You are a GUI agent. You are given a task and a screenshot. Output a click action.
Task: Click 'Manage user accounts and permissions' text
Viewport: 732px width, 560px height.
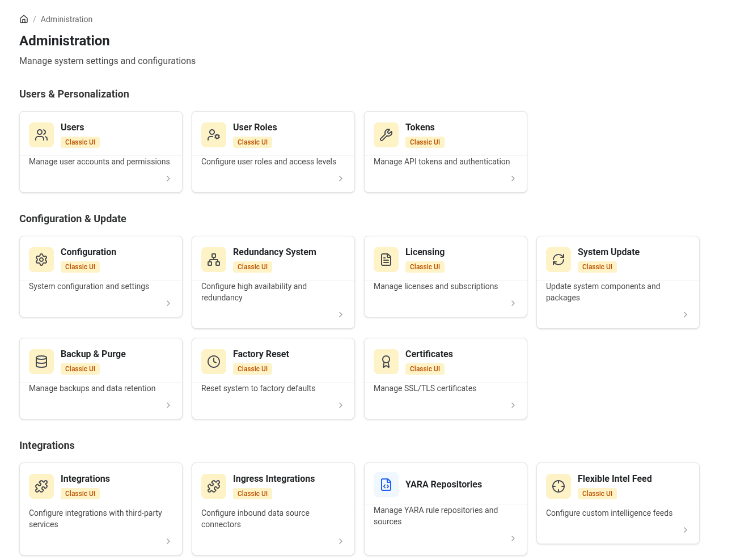tap(99, 162)
